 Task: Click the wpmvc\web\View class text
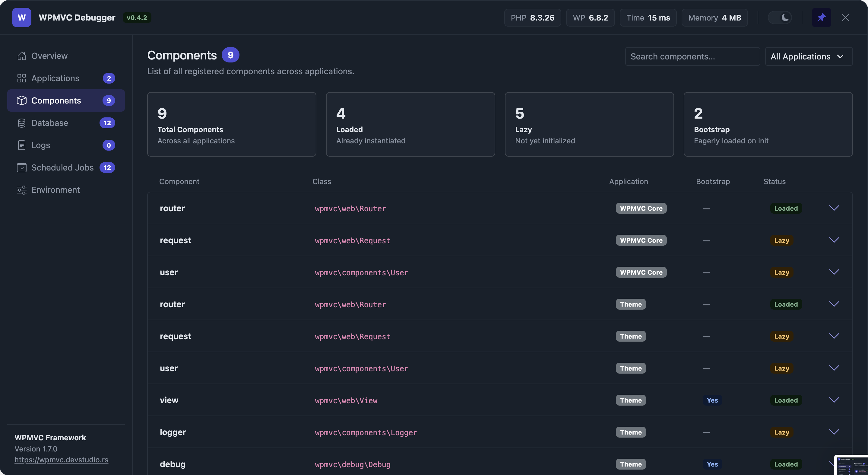(x=346, y=400)
